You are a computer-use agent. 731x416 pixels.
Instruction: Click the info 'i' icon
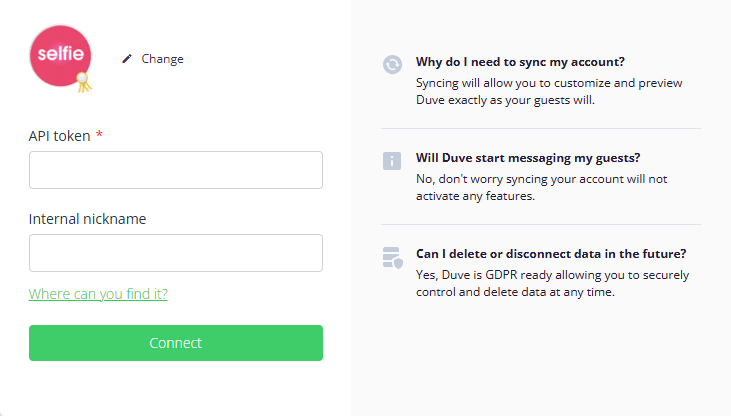coord(392,161)
